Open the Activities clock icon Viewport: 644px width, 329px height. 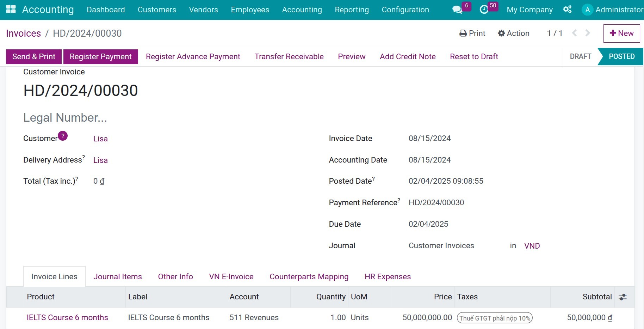[x=484, y=10]
